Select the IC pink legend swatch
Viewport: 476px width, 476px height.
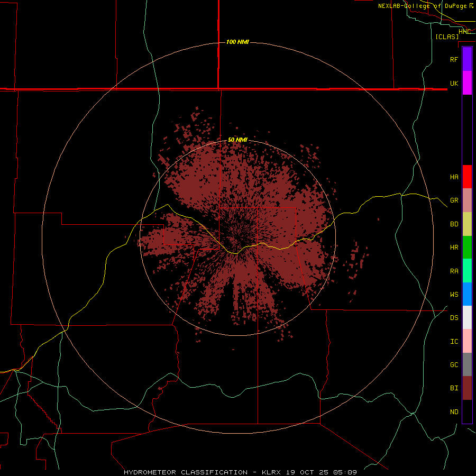467,341
